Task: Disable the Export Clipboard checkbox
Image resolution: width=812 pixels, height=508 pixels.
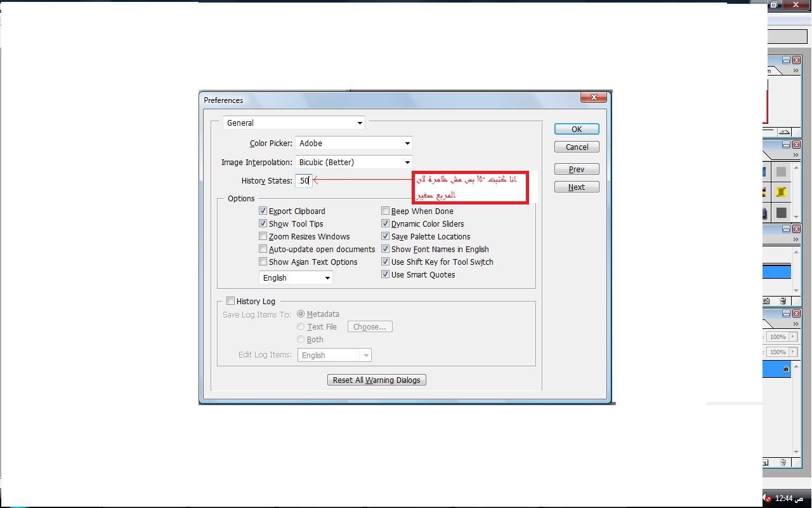Action: coord(263,211)
